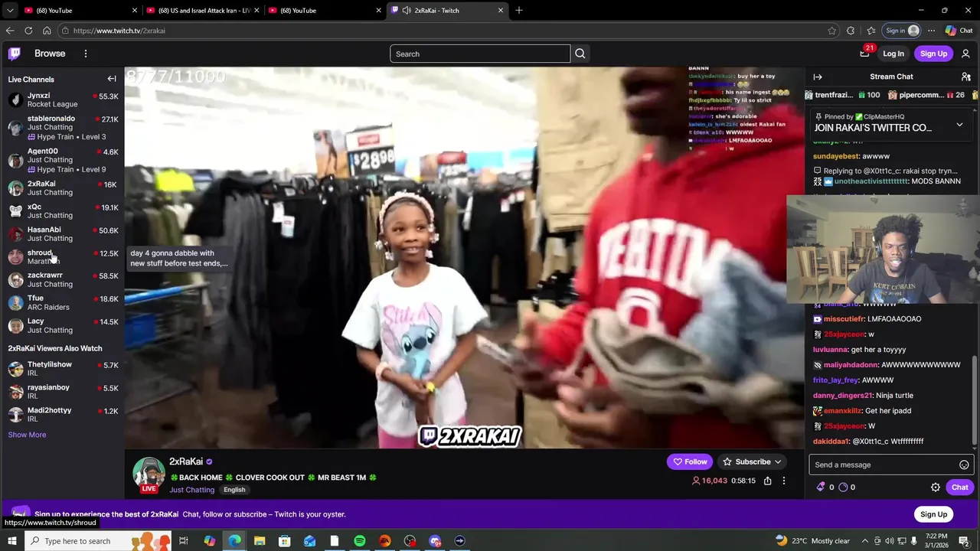Open the stableronaldo channel row

[x=63, y=128]
